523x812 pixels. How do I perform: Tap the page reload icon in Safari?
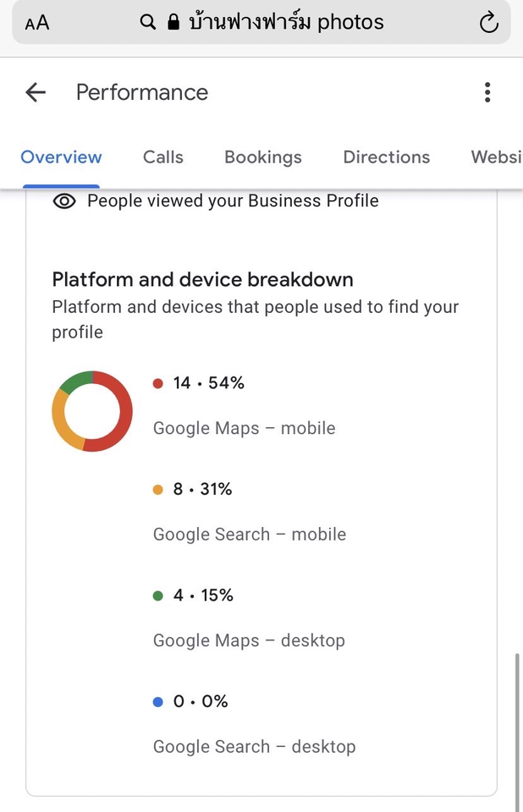click(x=488, y=23)
